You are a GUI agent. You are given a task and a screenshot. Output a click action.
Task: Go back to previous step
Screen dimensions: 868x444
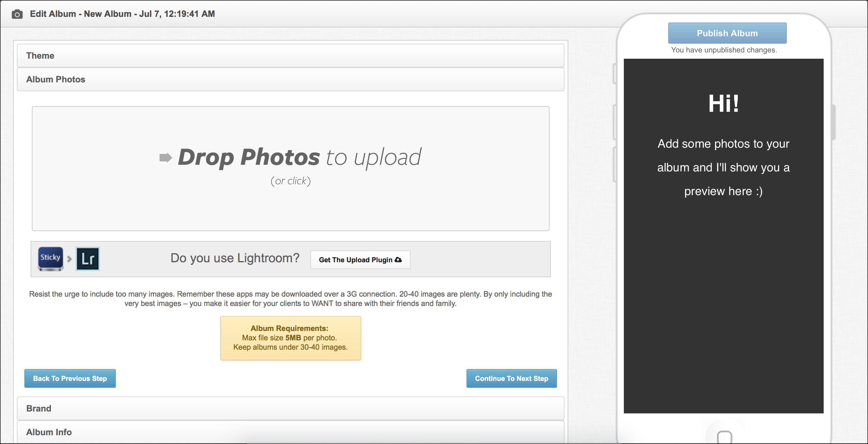[70, 378]
